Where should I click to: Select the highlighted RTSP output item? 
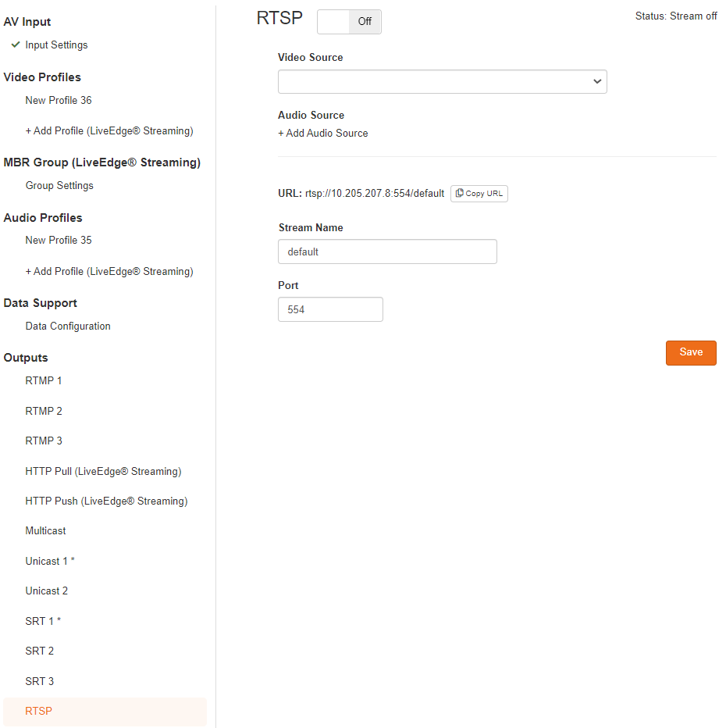(x=105, y=712)
